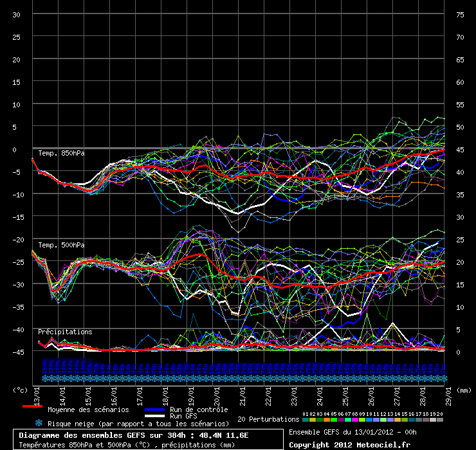Click the 45 precipitation axis value
The width and height of the screenshot is (476, 450).
(460, 150)
